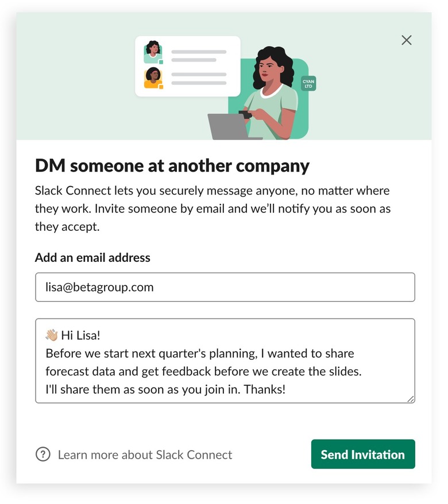The width and height of the screenshot is (448, 504).
Task: Focus the email address input field
Action: [225, 287]
